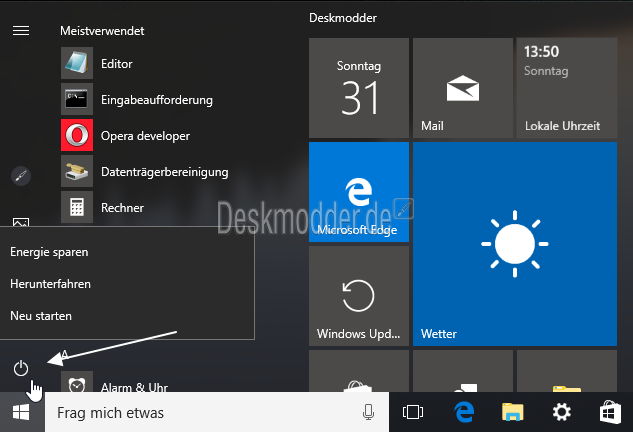Open the Wetter weather tile
The height and width of the screenshot is (432, 633).
pos(515,244)
